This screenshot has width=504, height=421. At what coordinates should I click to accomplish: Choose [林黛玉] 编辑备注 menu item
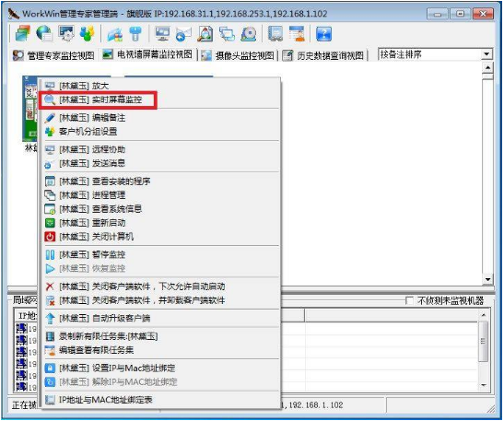(x=159, y=118)
